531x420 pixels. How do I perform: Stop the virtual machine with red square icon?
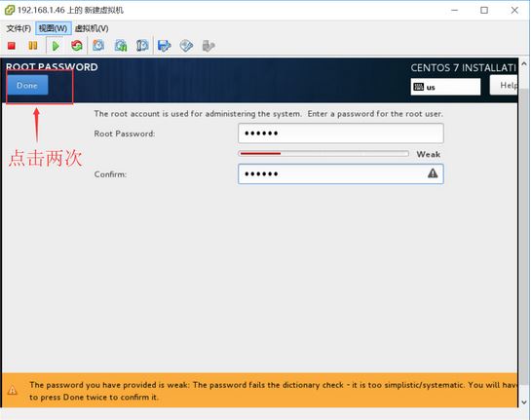click(12, 46)
